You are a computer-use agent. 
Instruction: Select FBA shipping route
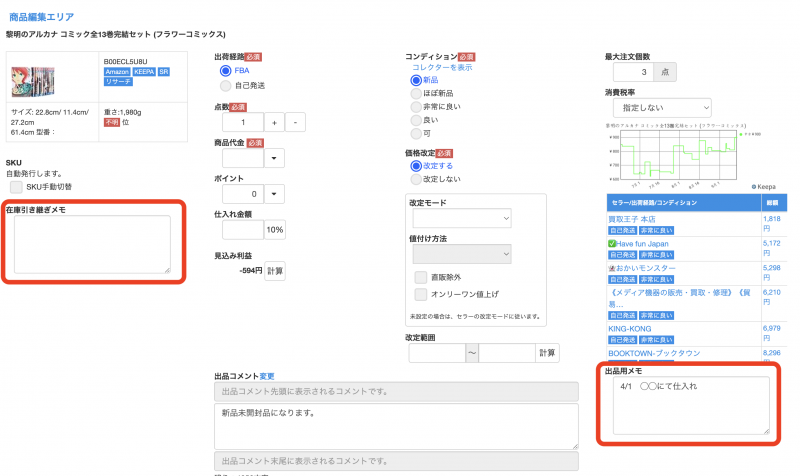[x=226, y=70]
